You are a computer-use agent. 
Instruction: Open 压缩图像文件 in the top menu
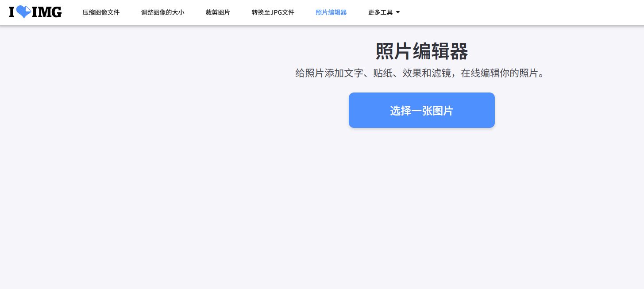101,12
